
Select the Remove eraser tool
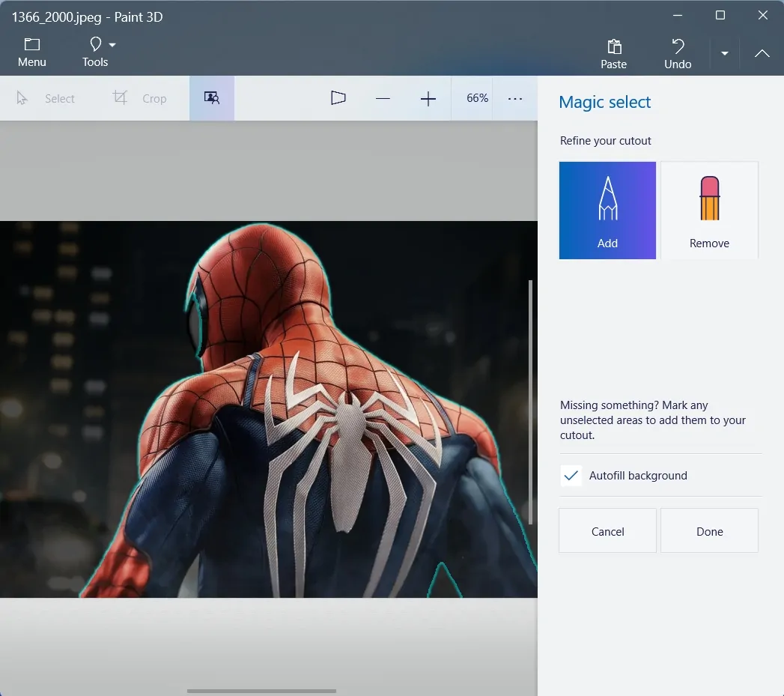coord(710,211)
